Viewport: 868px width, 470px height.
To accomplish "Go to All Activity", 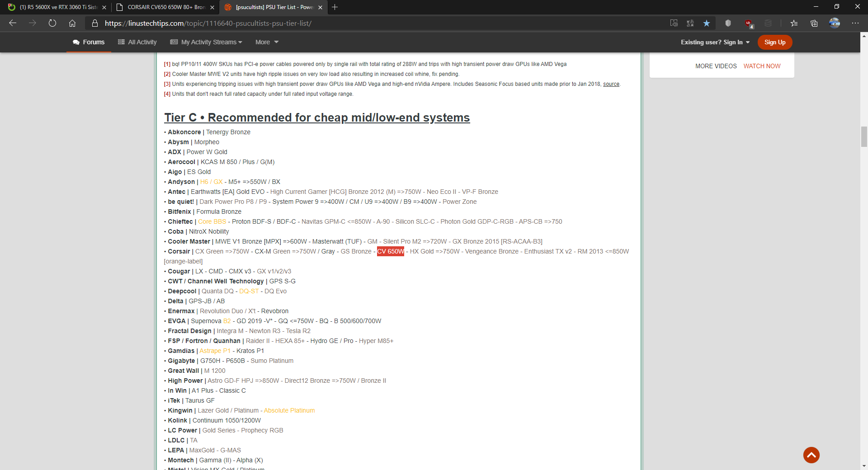I will (137, 42).
